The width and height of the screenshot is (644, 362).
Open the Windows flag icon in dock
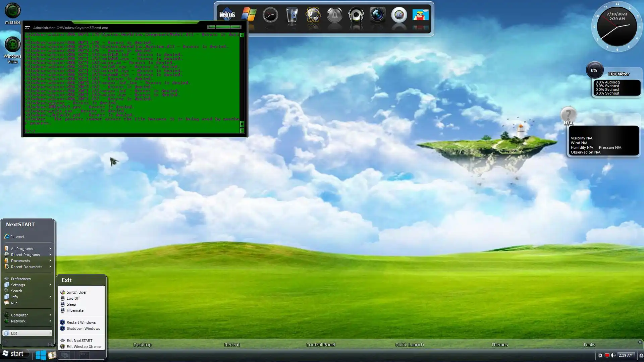click(249, 15)
